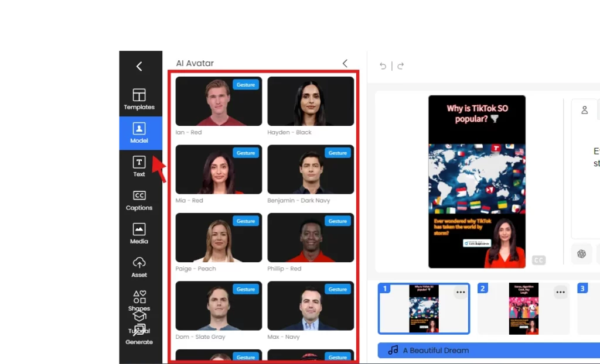Select scene 2 thumbnail
Screen dimensions: 600x364
(x=523, y=308)
